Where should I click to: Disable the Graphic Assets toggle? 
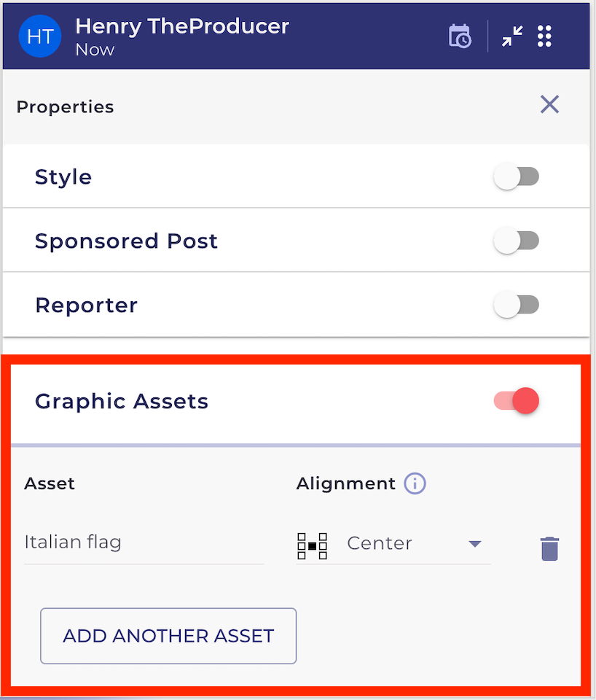[516, 400]
